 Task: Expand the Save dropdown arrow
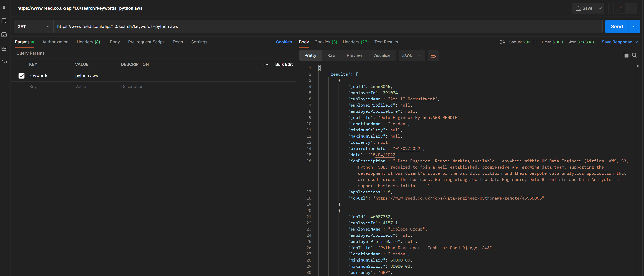coord(600,8)
